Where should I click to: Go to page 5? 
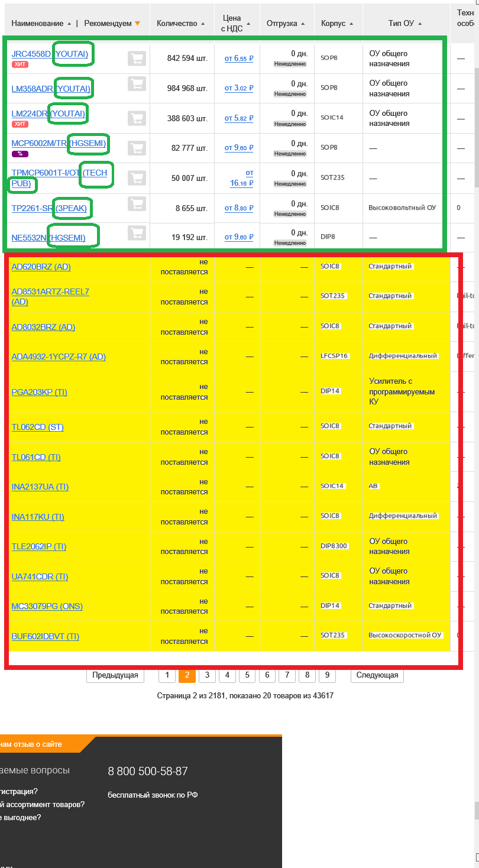[x=247, y=675]
